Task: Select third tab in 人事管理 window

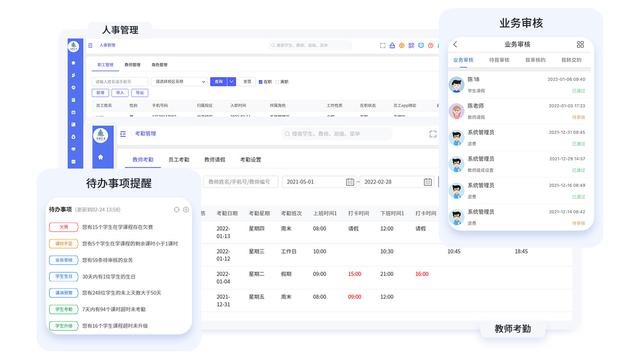Action: [x=160, y=65]
